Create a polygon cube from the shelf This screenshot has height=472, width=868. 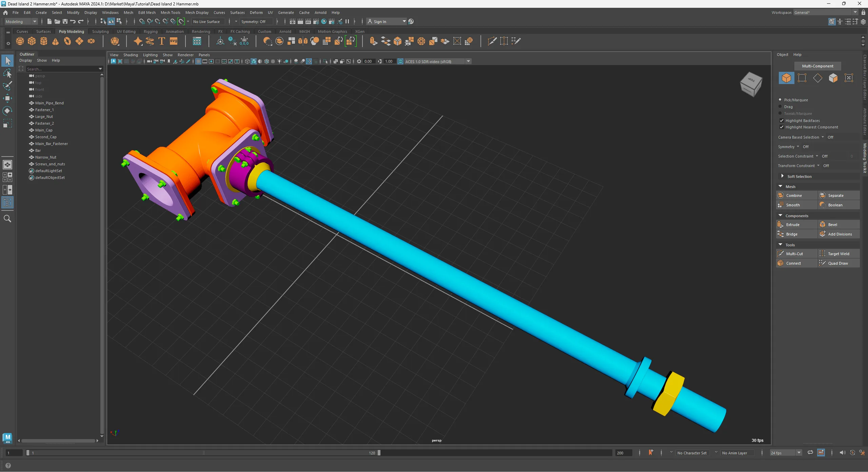[32, 41]
